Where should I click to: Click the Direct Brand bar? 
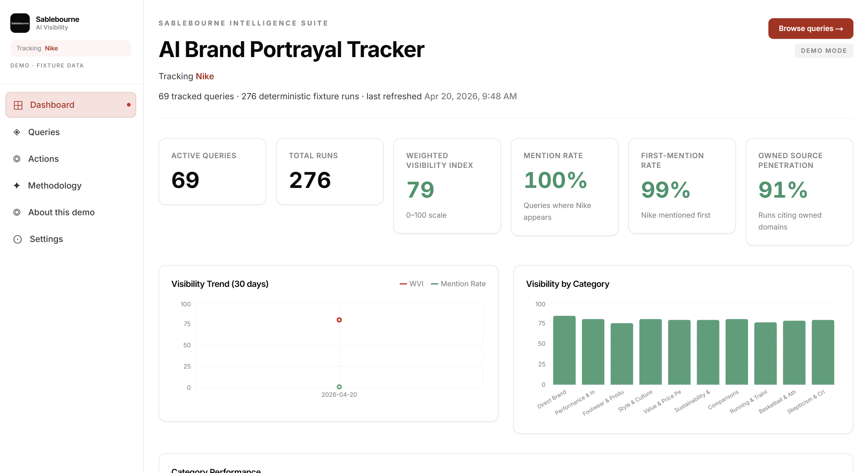tap(564, 350)
